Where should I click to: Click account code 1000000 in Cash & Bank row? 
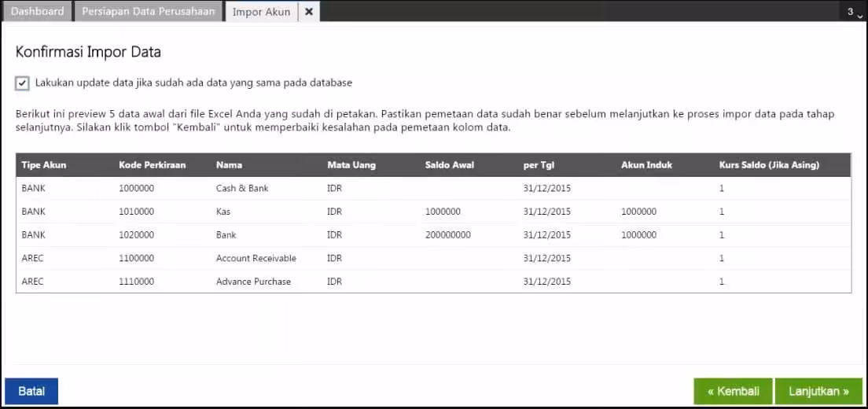coord(136,188)
